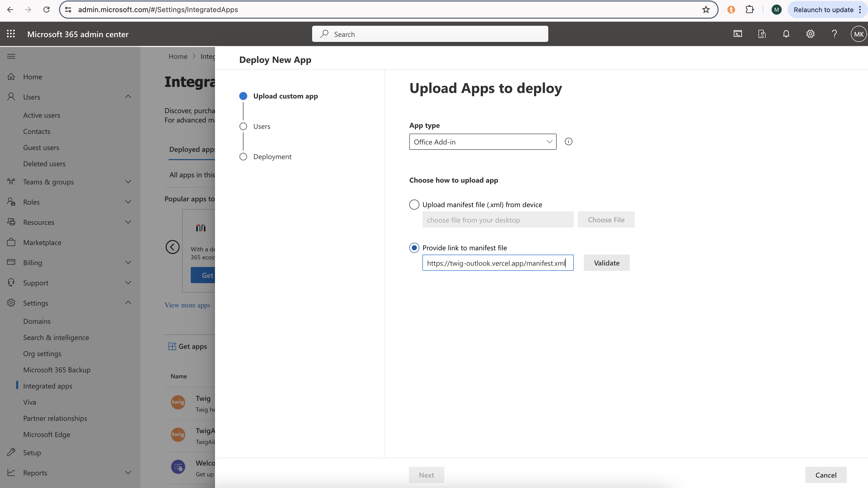Open Integrated apps in the sidebar
The width and height of the screenshot is (868, 488).
pos(47,386)
